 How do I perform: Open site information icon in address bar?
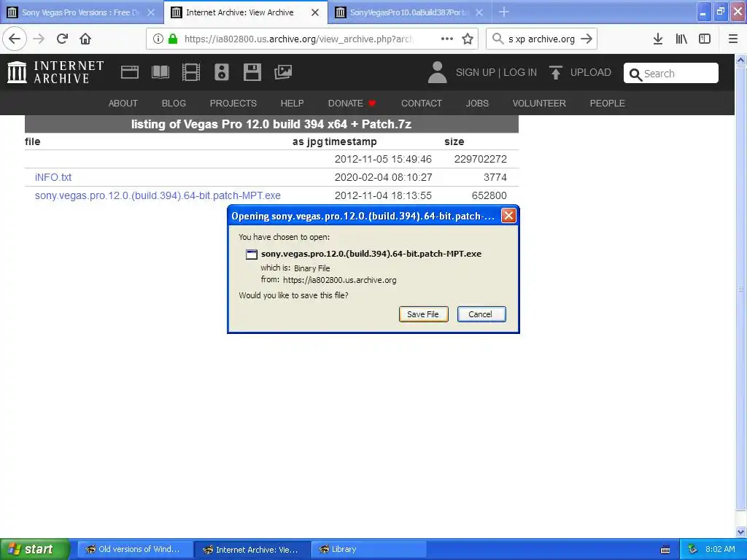[x=158, y=39]
